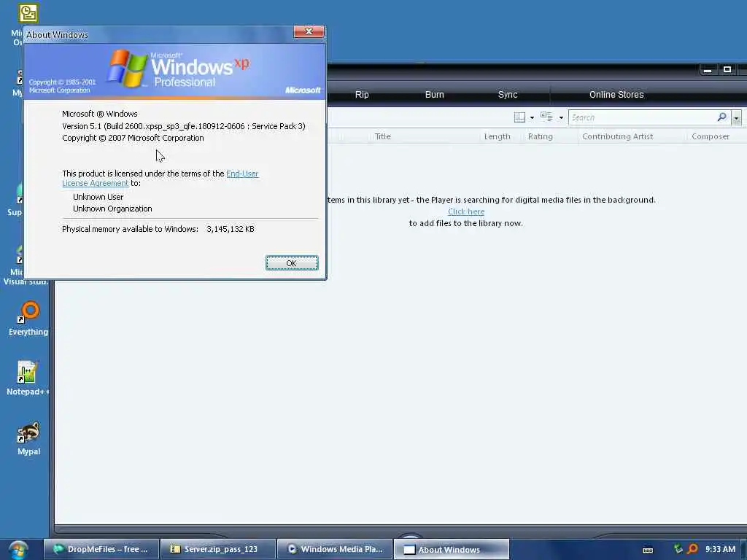Click the keyboard tray icon
The height and width of the screenshot is (560, 747).
pyautogui.click(x=648, y=550)
